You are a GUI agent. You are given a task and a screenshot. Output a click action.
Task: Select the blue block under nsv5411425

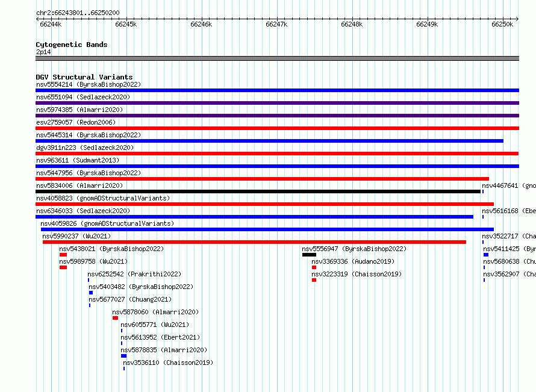[x=486, y=255]
